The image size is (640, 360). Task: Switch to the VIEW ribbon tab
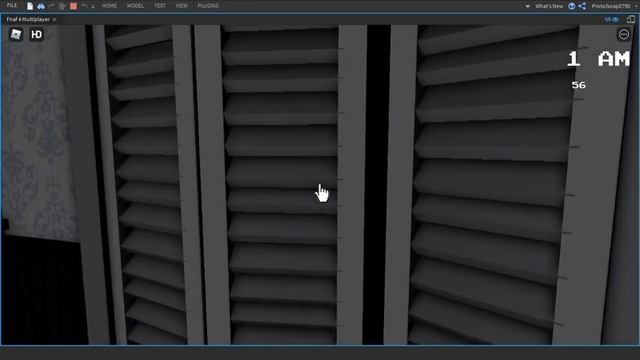point(182,6)
